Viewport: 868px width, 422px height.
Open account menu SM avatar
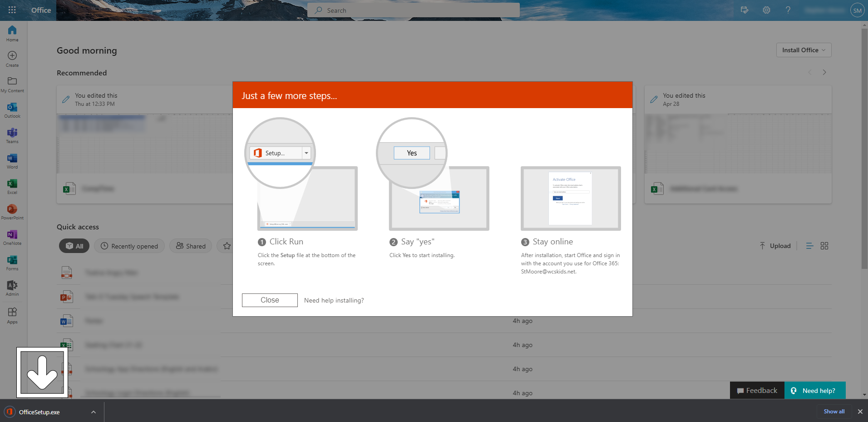click(857, 10)
